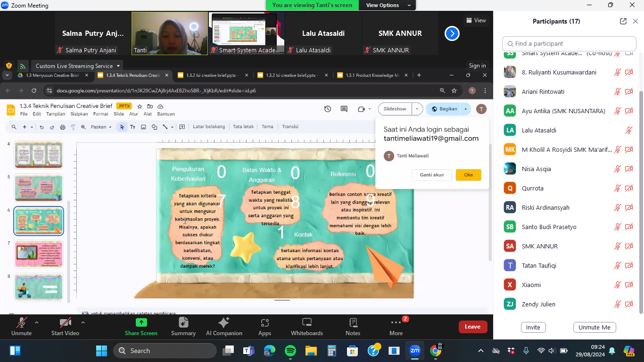Redo the action in Slides toolbar
The height and width of the screenshot is (362, 644).
click(x=52, y=127)
